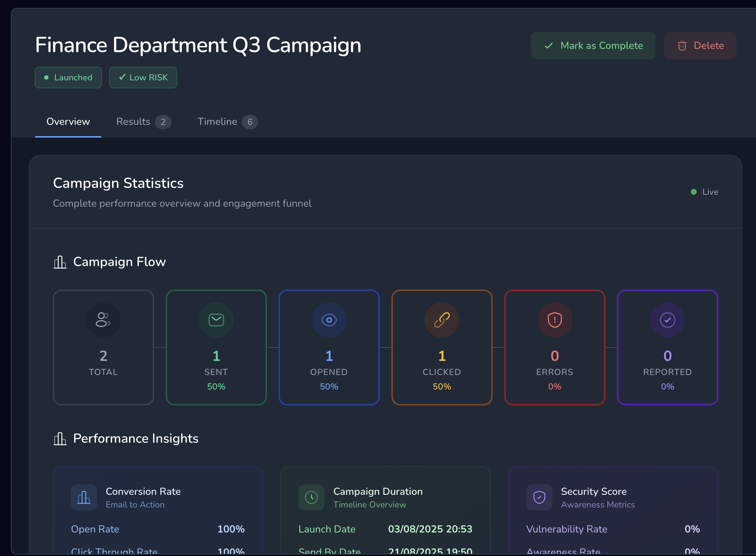Click the Campaign Flow heading
This screenshot has height=556, width=756.
119,262
